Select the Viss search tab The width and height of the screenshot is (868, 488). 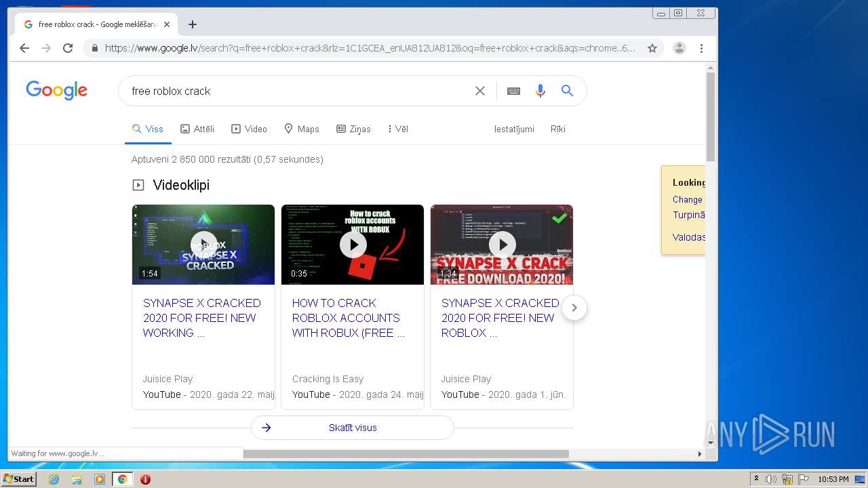(x=148, y=129)
